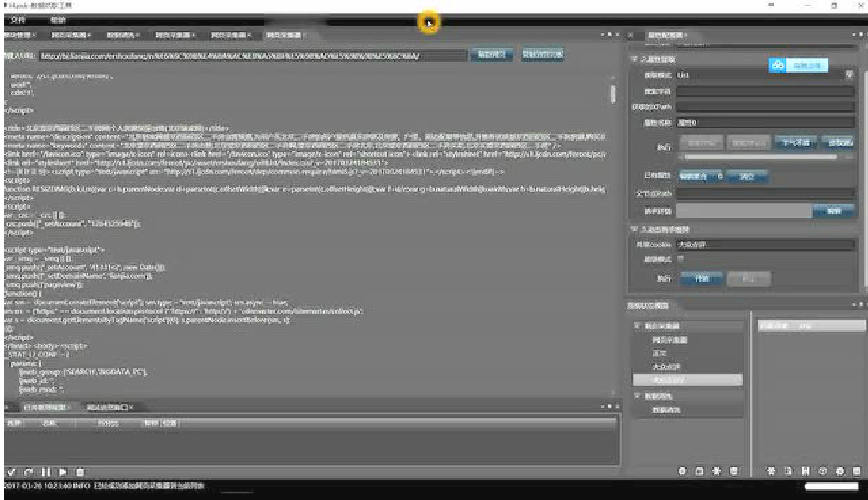Screen dimensions: 868x500
Task: Click the box icon second under tree panel
Action: click(x=699, y=471)
